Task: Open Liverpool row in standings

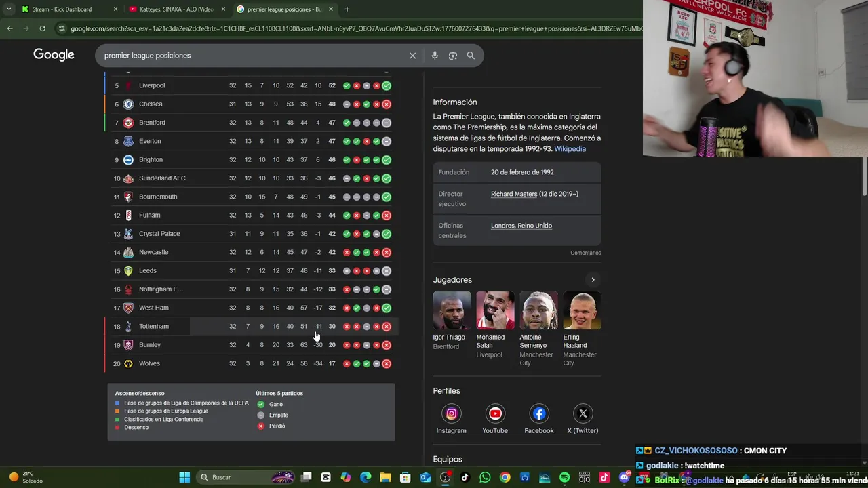Action: [x=251, y=85]
